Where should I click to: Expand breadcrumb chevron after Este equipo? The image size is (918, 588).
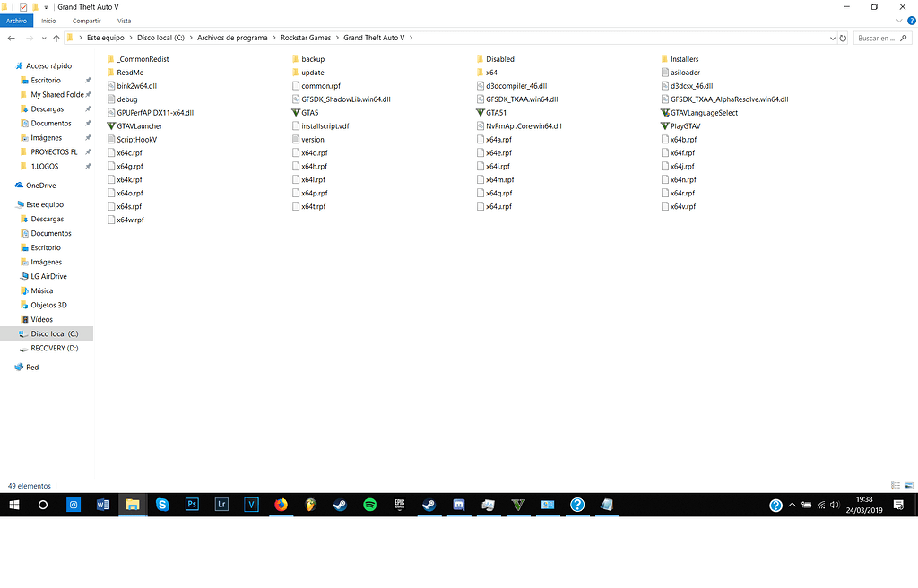131,38
